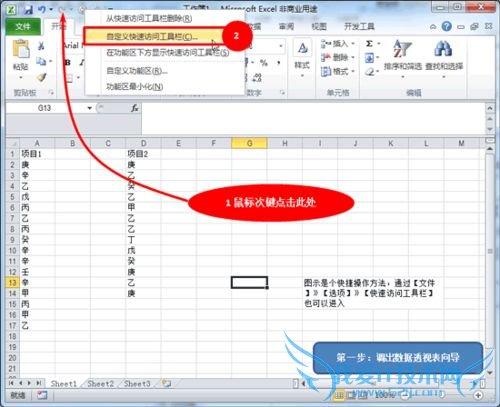
Task: Go to first sheet navigation arrow
Action: [x=12, y=383]
